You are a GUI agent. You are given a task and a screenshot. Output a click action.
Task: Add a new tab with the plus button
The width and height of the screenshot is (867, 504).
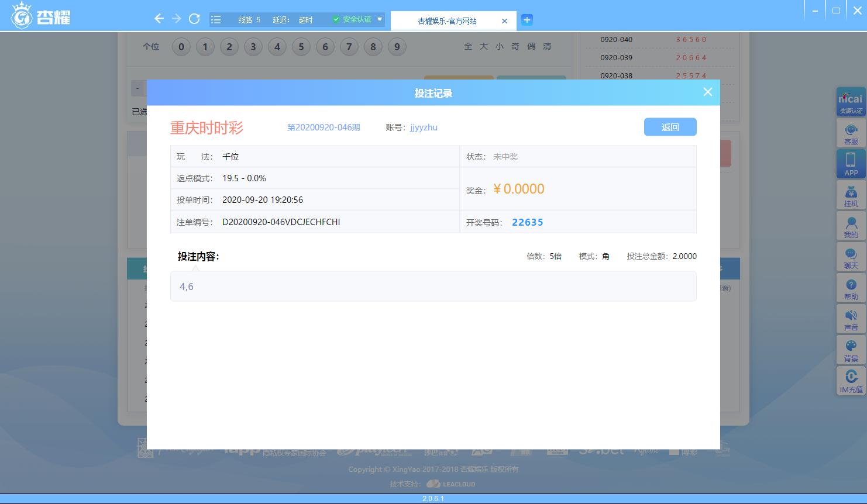pyautogui.click(x=527, y=20)
